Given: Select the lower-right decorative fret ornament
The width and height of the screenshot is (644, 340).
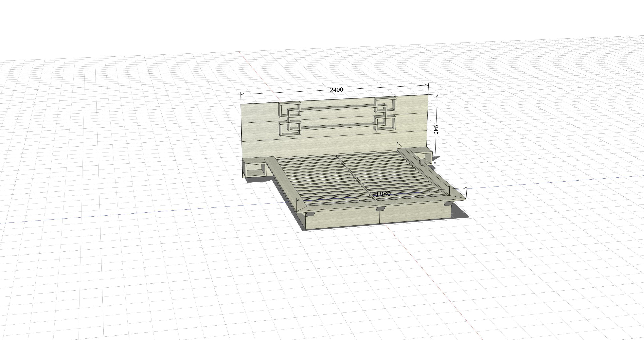Looking at the screenshot, I should pyautogui.click(x=385, y=123).
